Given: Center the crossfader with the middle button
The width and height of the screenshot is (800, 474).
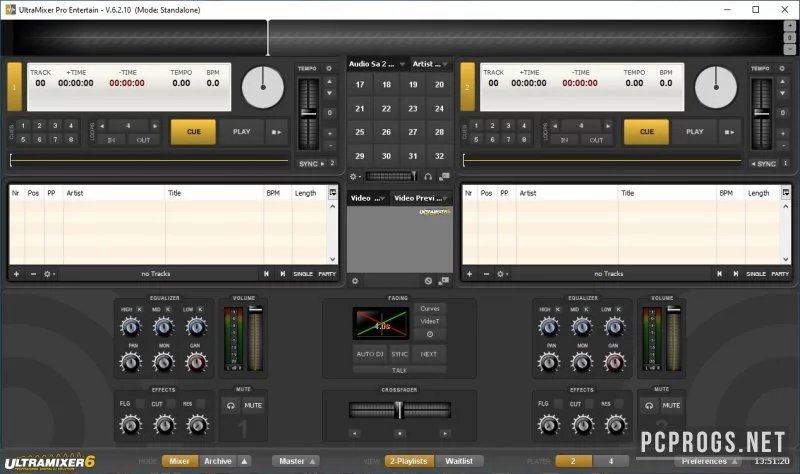Looking at the screenshot, I should pos(399,433).
